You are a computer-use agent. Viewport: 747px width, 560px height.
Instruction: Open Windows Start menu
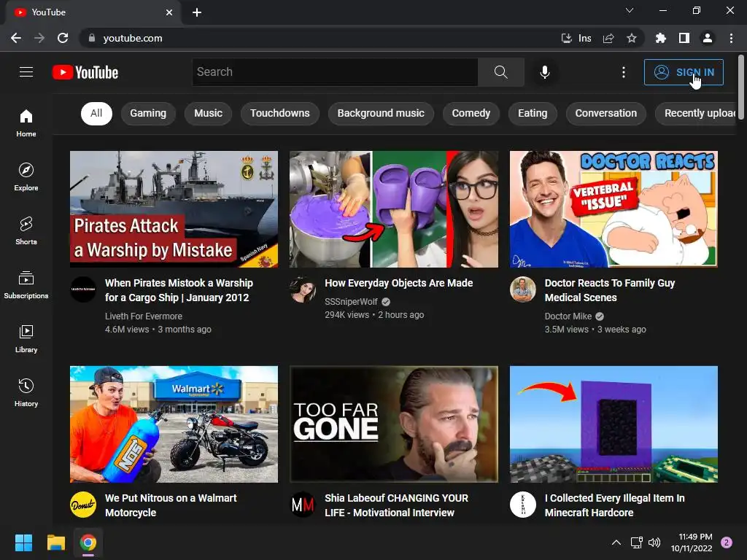click(x=23, y=542)
